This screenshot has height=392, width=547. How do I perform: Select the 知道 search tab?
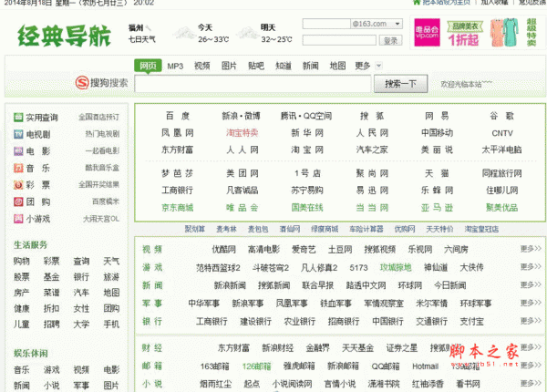point(284,66)
